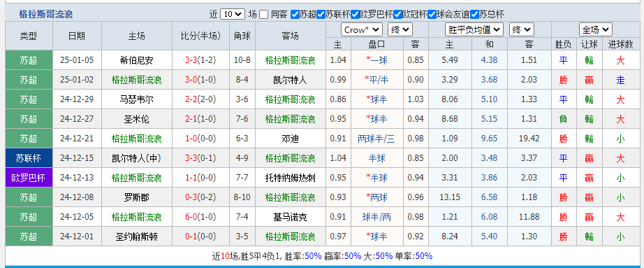The image size is (644, 268).
Task: Select the 进球数 column header
Action: (620, 44)
